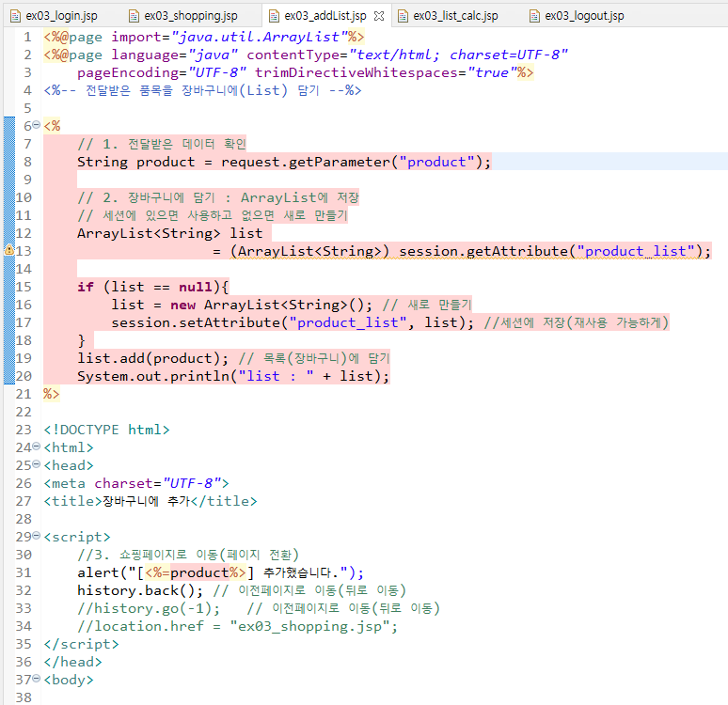Click the ex03_login.jsp file icon
Viewport: 728px width, 705px height.
(16, 16)
